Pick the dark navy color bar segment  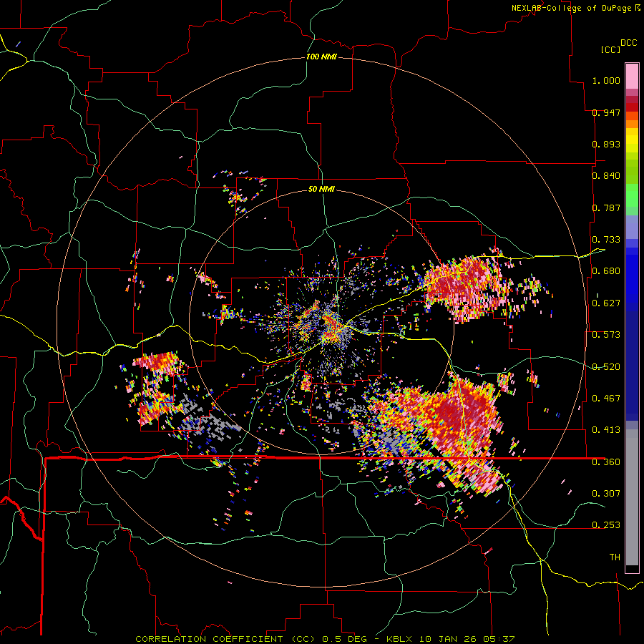point(632,366)
